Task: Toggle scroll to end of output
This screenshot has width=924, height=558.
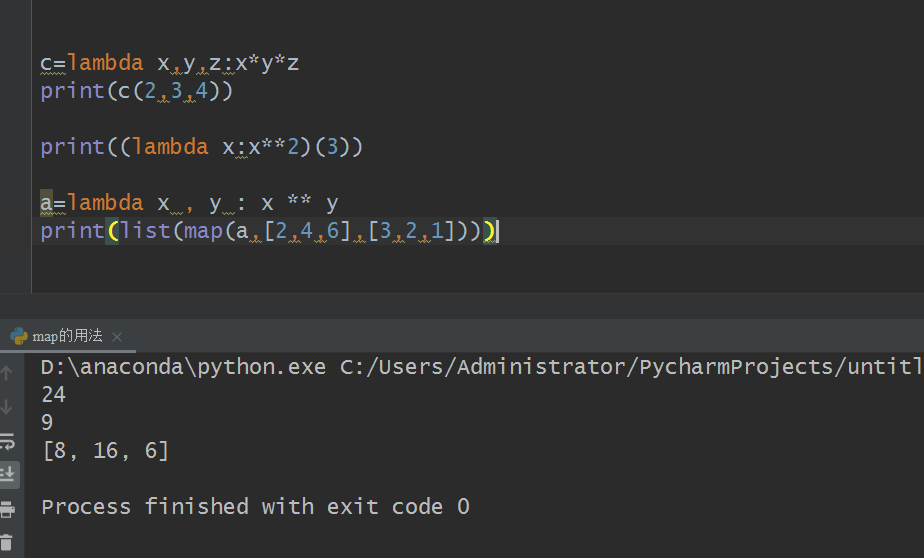Action: 7,473
